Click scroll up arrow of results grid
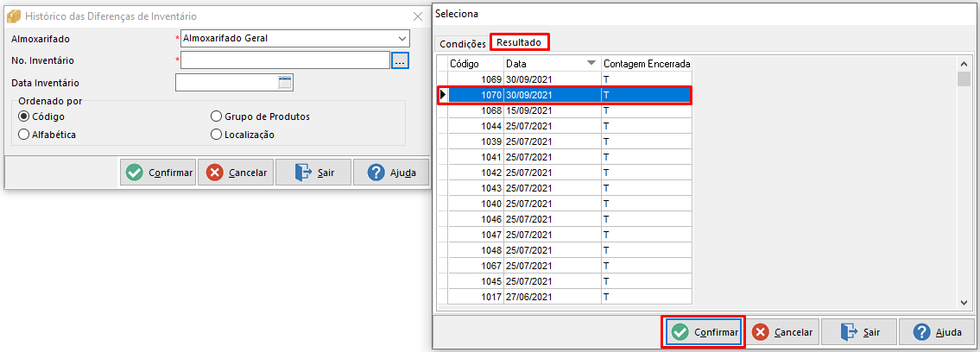Viewport: 980px width, 352px height. pyautogui.click(x=964, y=64)
